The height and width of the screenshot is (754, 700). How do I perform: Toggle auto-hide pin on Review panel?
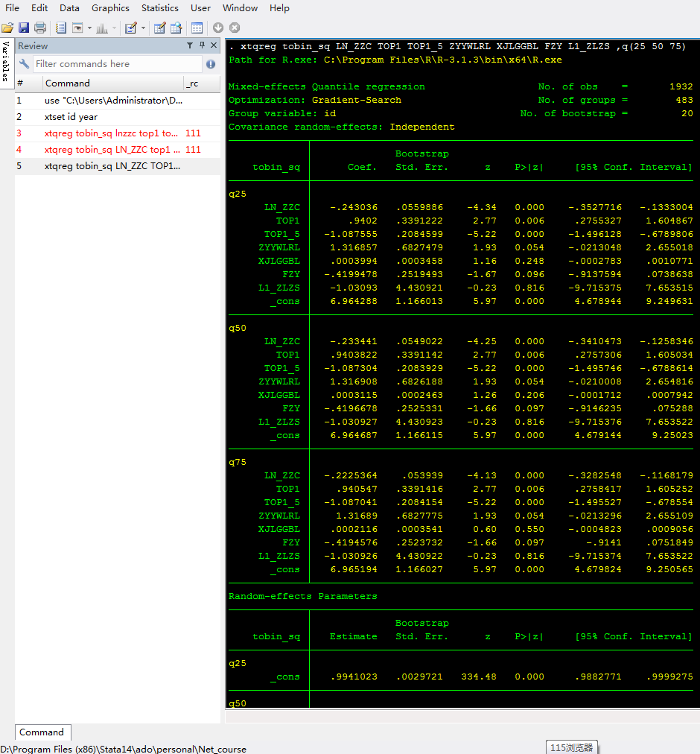coord(202,45)
